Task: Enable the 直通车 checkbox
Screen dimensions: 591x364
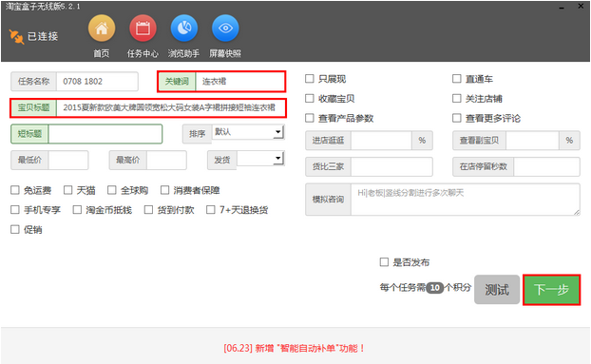Action: click(x=456, y=78)
